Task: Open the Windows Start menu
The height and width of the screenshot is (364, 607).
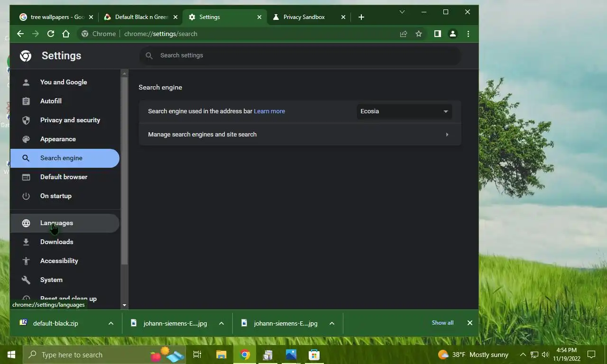Action: 11,355
